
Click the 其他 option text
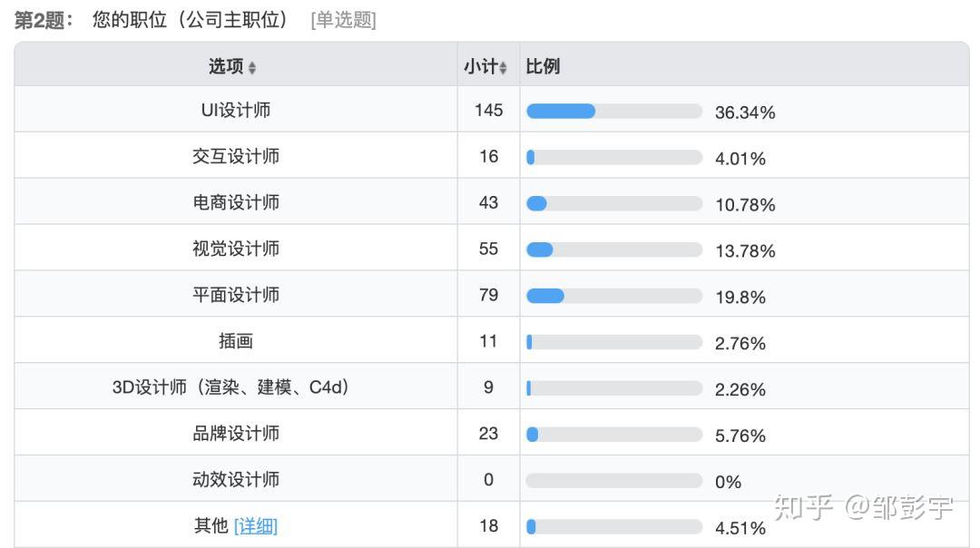[x=211, y=526]
